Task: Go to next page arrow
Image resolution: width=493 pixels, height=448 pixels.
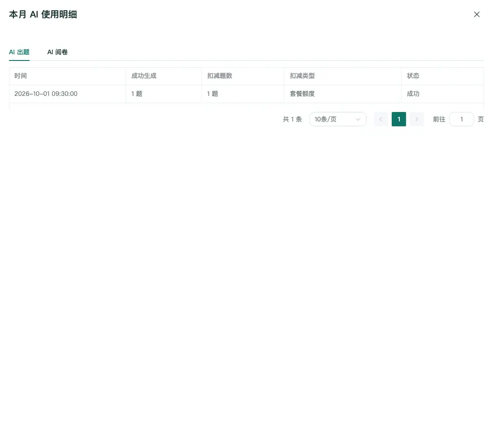Action: click(x=417, y=119)
